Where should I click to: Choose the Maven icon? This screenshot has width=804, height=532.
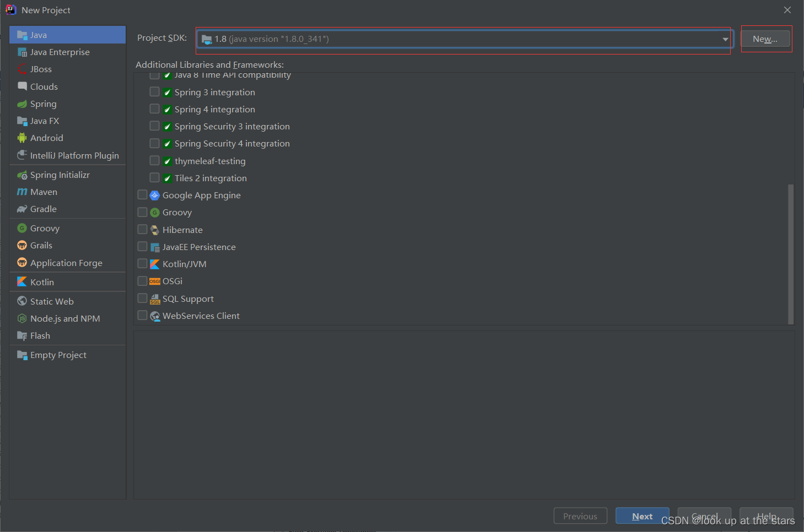coord(22,192)
